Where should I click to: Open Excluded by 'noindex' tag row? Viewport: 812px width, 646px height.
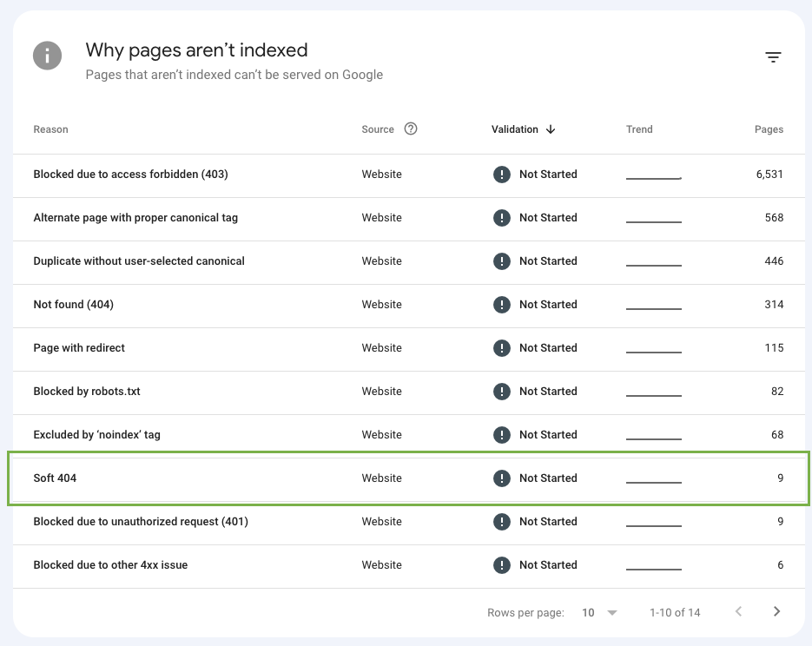coord(96,435)
